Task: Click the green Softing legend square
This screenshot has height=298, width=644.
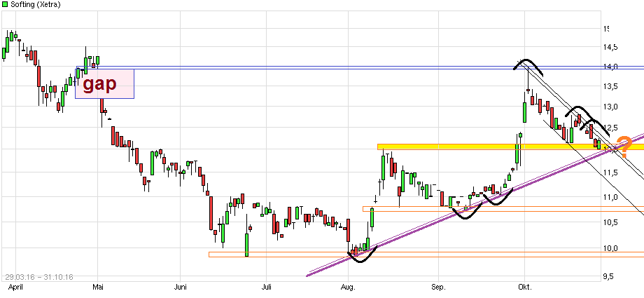Action: pyautogui.click(x=4, y=4)
